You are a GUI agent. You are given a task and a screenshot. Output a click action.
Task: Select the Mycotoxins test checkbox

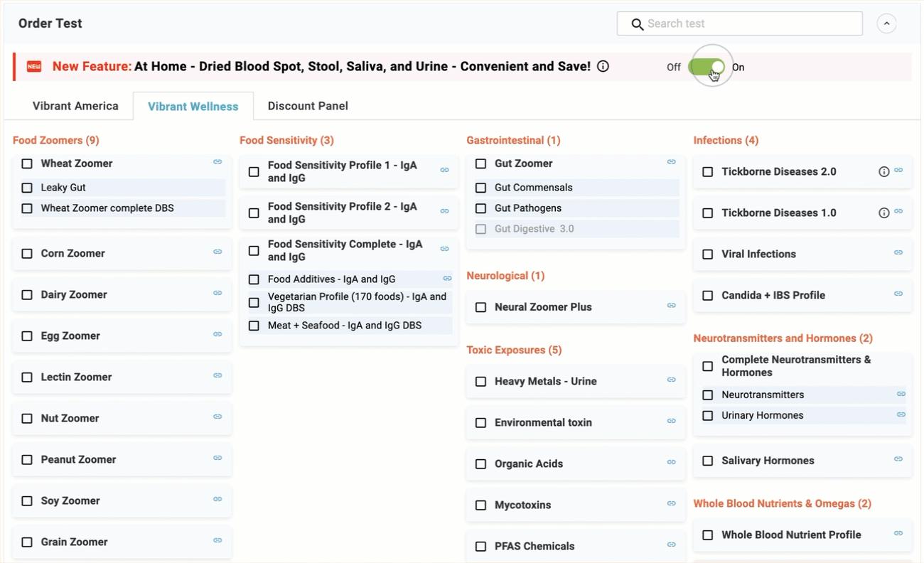(x=480, y=505)
